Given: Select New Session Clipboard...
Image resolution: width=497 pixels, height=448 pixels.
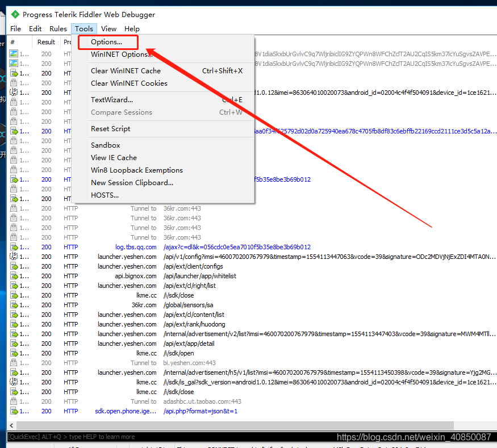Looking at the screenshot, I should click(163, 183).
